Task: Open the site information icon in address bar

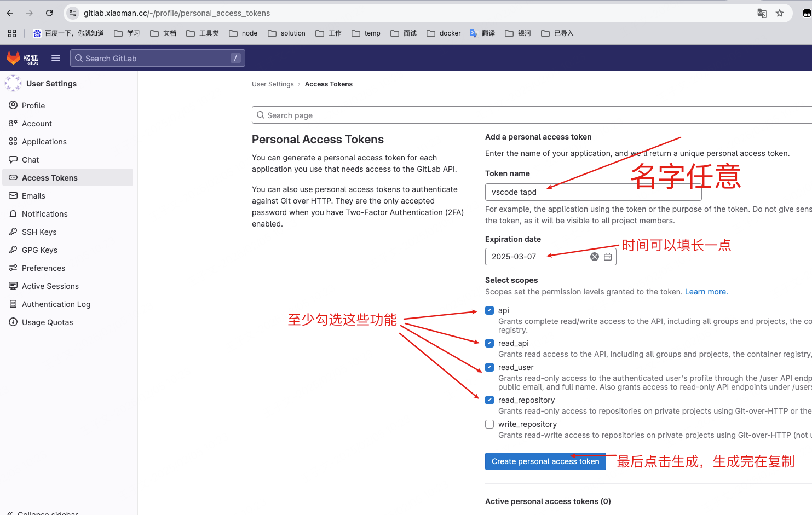Action: pyautogui.click(x=73, y=13)
